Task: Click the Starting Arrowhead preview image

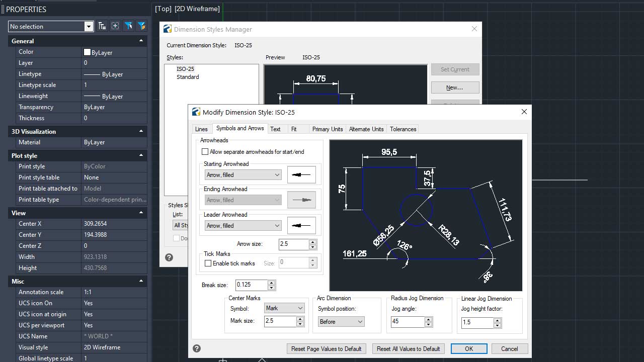Action: pos(301,174)
